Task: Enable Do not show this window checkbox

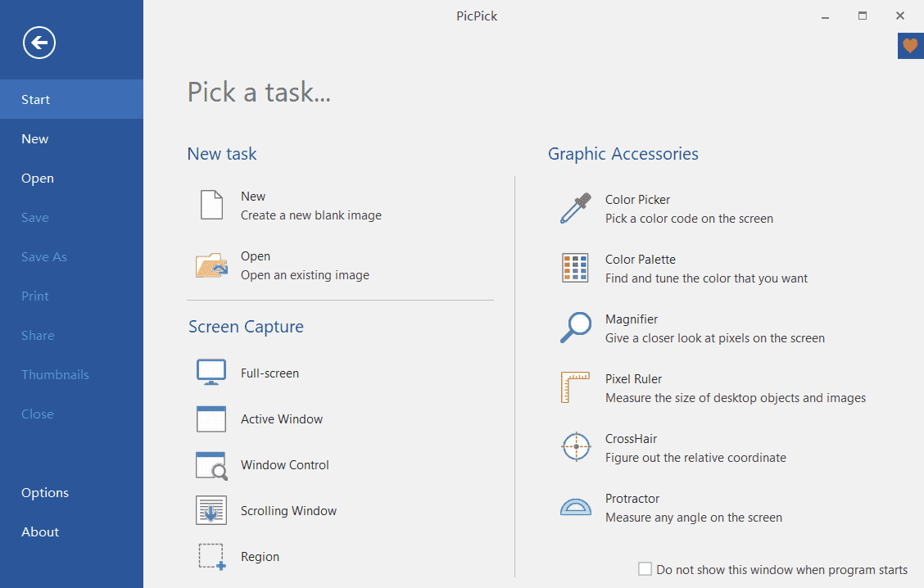Action: (x=645, y=568)
